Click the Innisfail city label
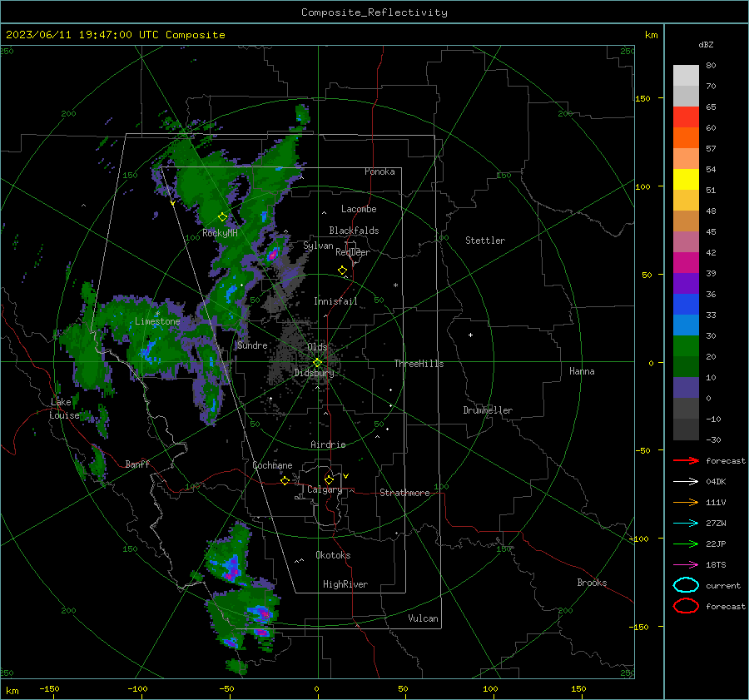The image size is (749, 700). click(x=335, y=301)
